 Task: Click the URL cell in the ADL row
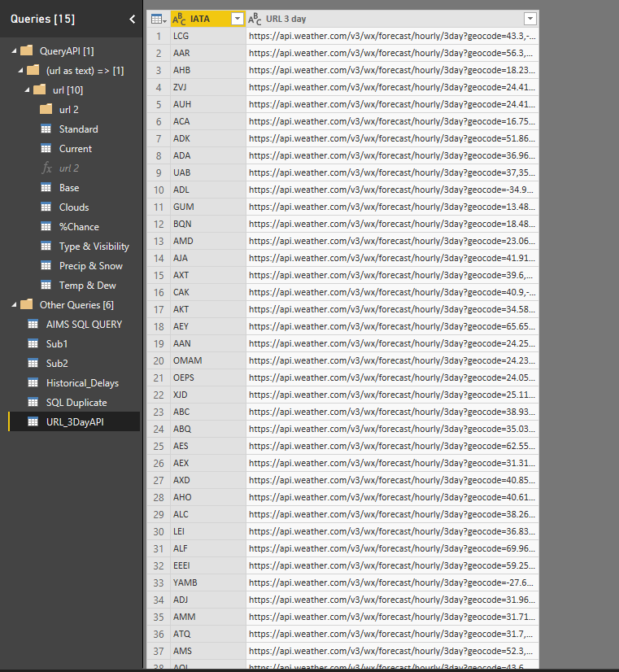coord(392,190)
